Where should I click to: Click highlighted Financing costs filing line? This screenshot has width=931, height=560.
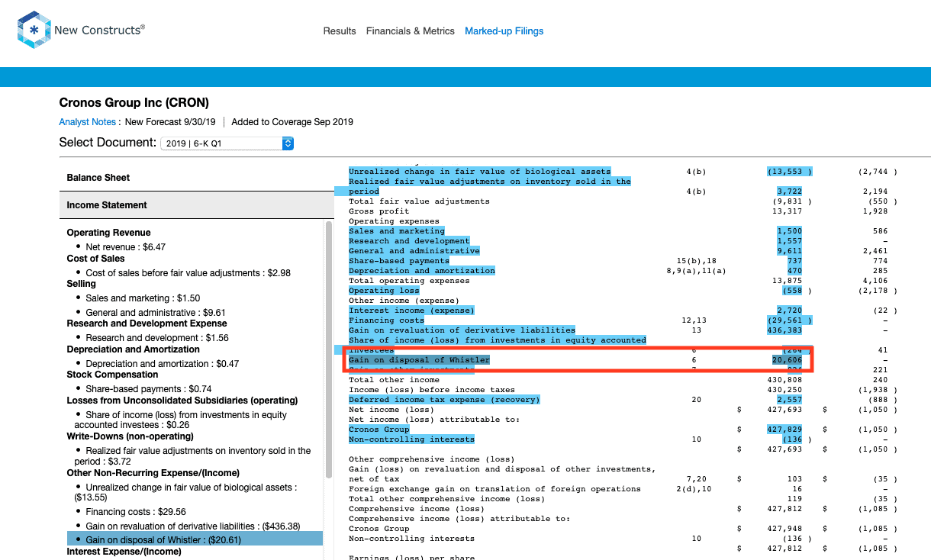[387, 320]
